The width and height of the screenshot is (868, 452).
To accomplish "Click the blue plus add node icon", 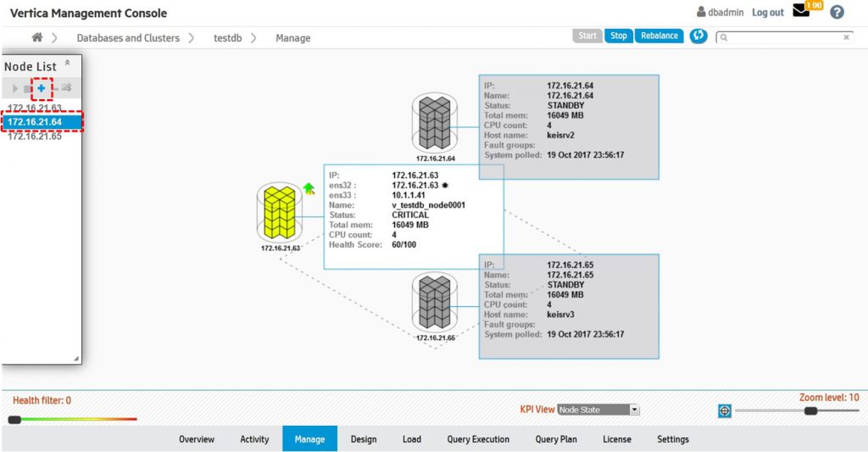I will [41, 88].
